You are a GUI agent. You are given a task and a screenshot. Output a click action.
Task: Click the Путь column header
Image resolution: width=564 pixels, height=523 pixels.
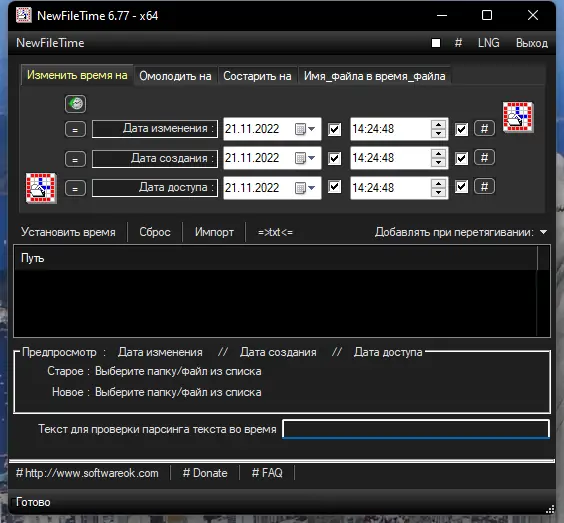pyautogui.click(x=276, y=258)
